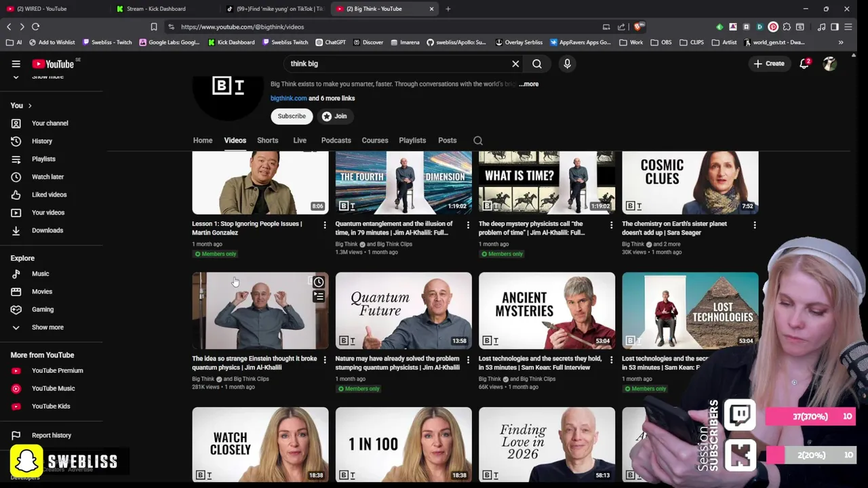Open Work bookmark folder
The width and height of the screenshot is (868, 488).
coord(631,42)
